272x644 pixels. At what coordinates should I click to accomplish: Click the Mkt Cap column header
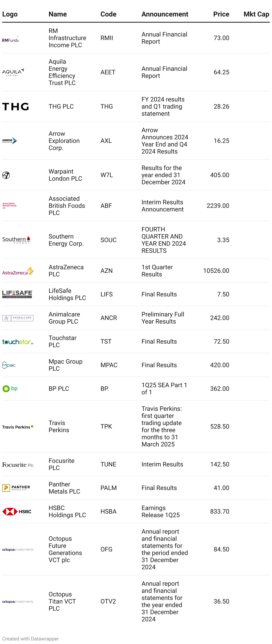[256, 14]
